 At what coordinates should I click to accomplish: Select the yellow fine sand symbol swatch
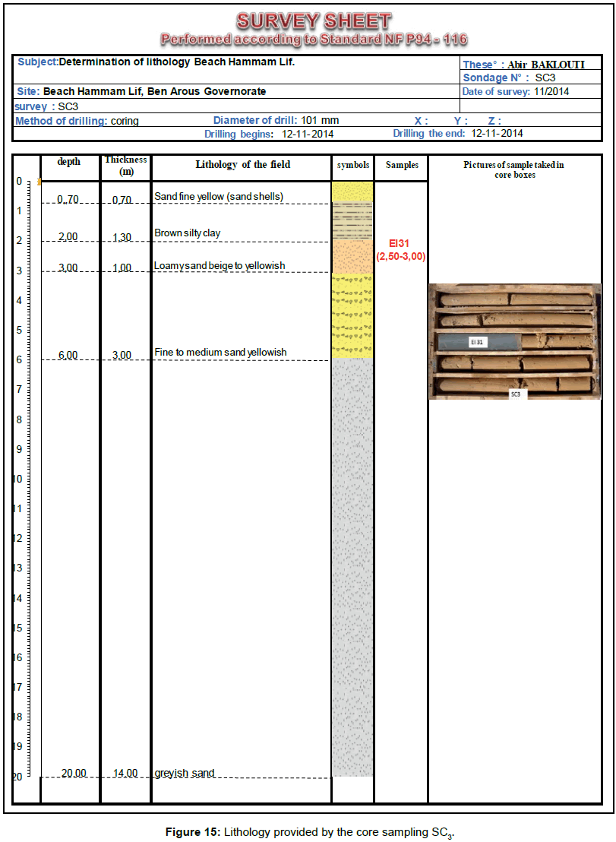[x=352, y=191]
